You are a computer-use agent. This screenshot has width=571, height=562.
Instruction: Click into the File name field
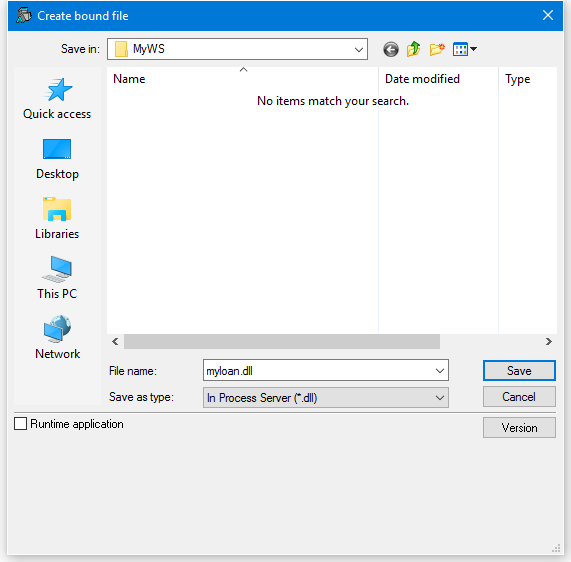[x=319, y=371]
